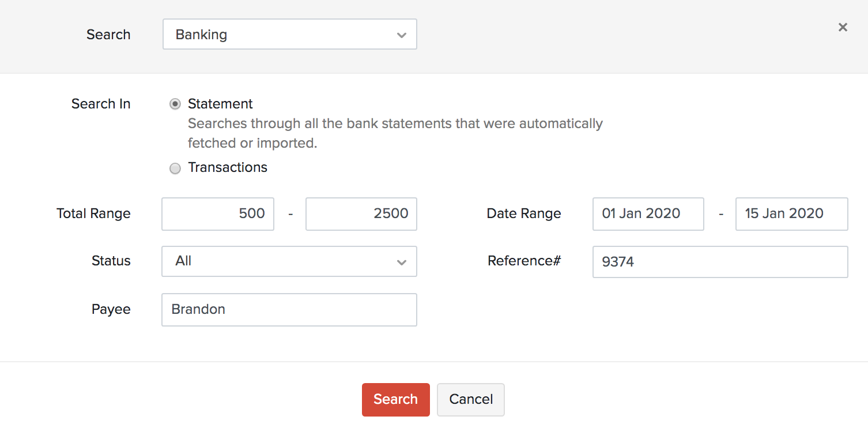Viewport: 868px width, 435px height.
Task: Choose Transactions as the search scope
Action: 175,168
